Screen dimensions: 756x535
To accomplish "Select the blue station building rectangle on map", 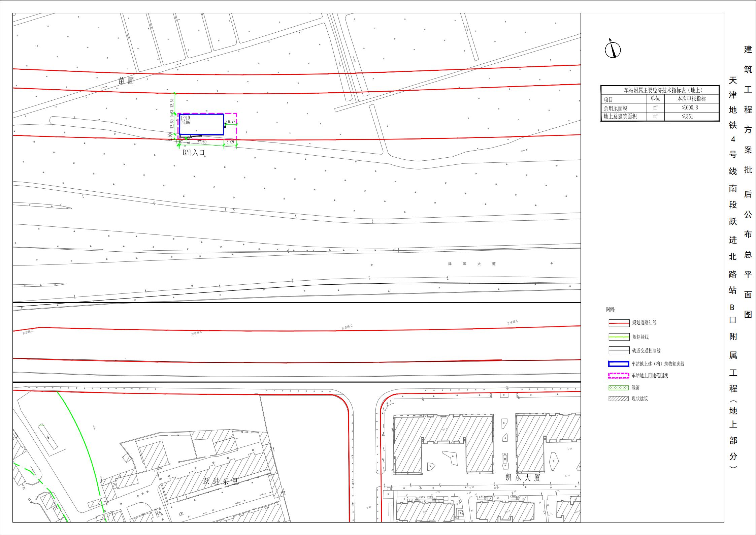I will 202,124.
